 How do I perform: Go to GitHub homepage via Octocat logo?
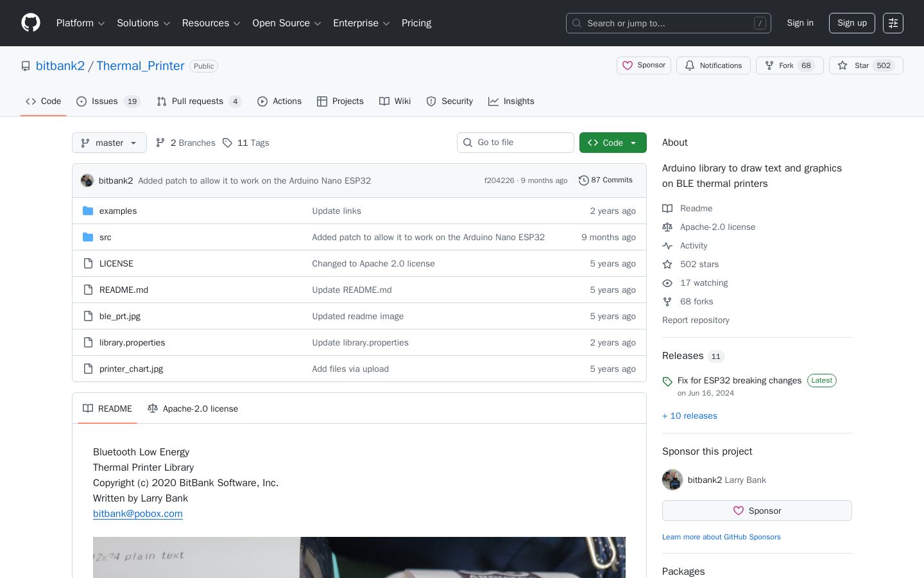(31, 23)
